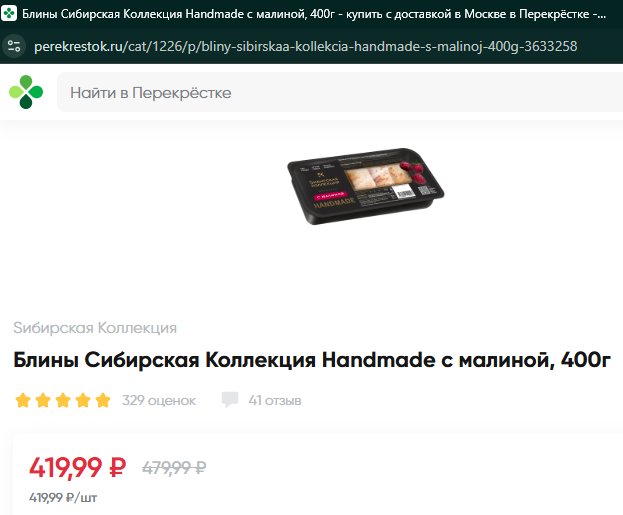Click the 419,99 ₽/шт unit price
This screenshot has height=515, width=623.
click(63, 498)
